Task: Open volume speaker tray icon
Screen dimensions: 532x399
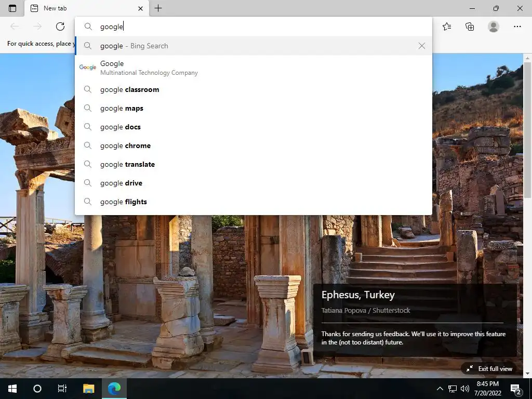Action: pyautogui.click(x=465, y=389)
